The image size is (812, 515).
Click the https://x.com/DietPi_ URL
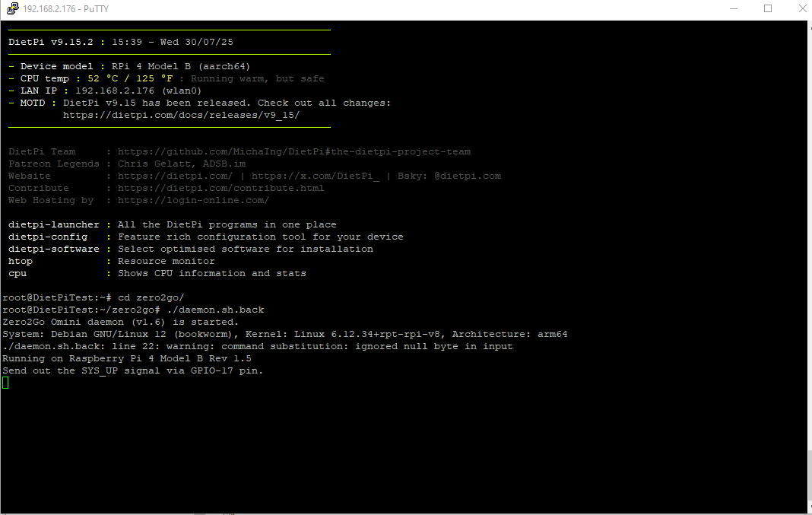316,176
